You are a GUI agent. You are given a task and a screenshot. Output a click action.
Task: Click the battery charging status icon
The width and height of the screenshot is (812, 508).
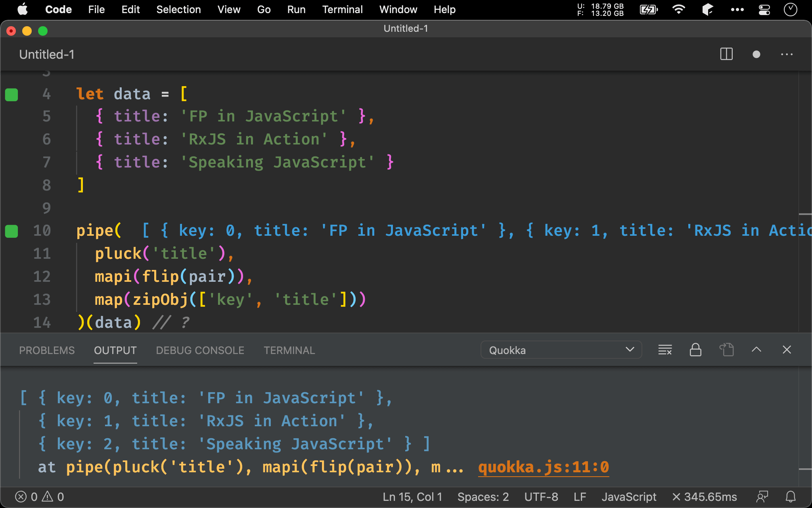(x=649, y=9)
